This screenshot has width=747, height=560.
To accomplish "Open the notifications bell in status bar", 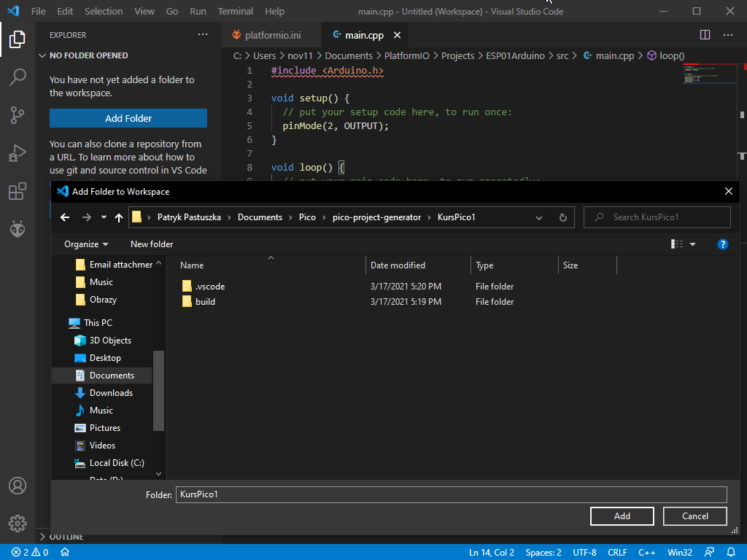I will click(x=731, y=553).
